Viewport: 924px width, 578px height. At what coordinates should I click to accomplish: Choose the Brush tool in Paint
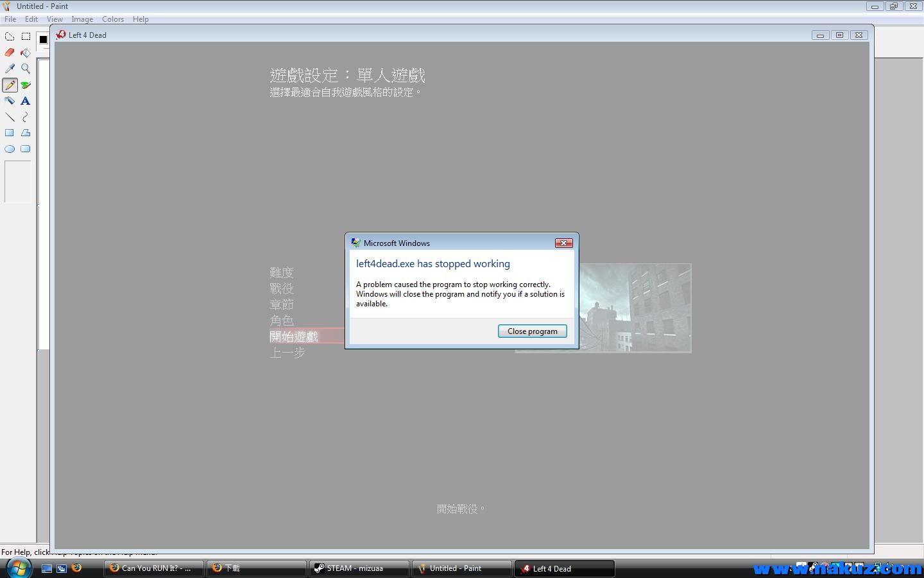pos(26,85)
